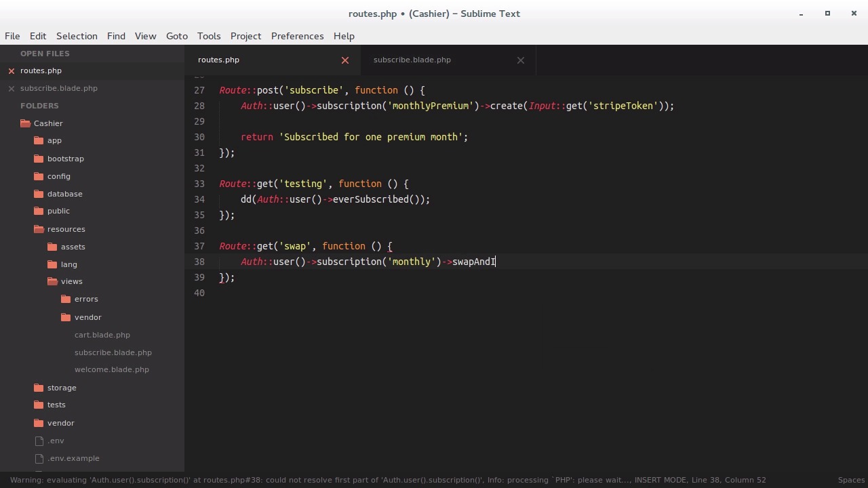Select routes.php in Open Files list

tap(41, 70)
